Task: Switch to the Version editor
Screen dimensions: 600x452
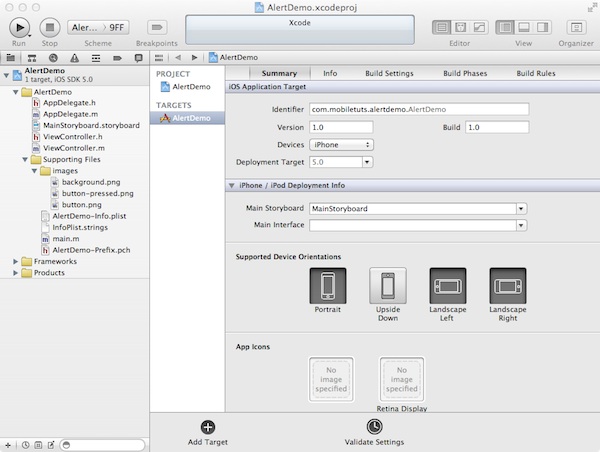Action: click(x=479, y=28)
